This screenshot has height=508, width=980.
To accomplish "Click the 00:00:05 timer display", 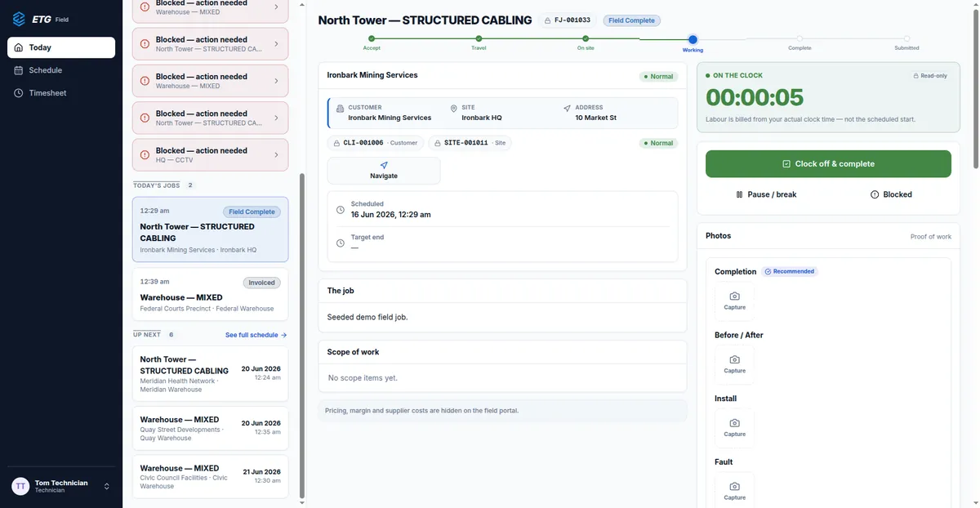I will 755,97.
